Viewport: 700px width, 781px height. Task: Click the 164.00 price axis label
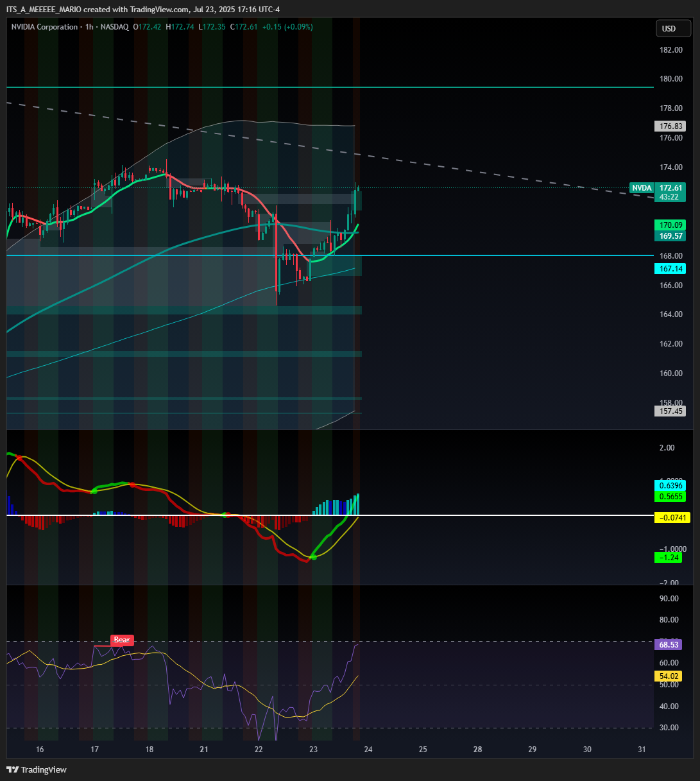[671, 314]
